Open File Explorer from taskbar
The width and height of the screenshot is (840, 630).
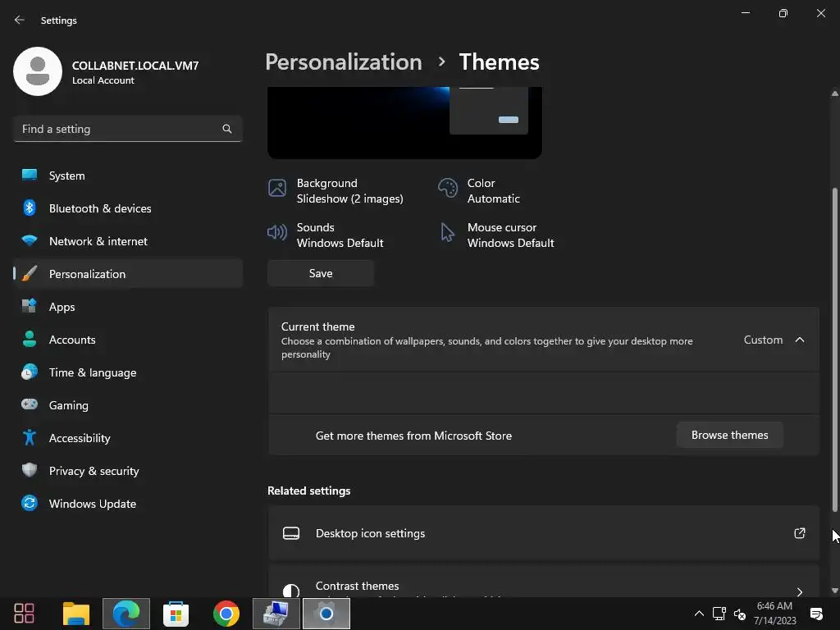click(x=76, y=614)
